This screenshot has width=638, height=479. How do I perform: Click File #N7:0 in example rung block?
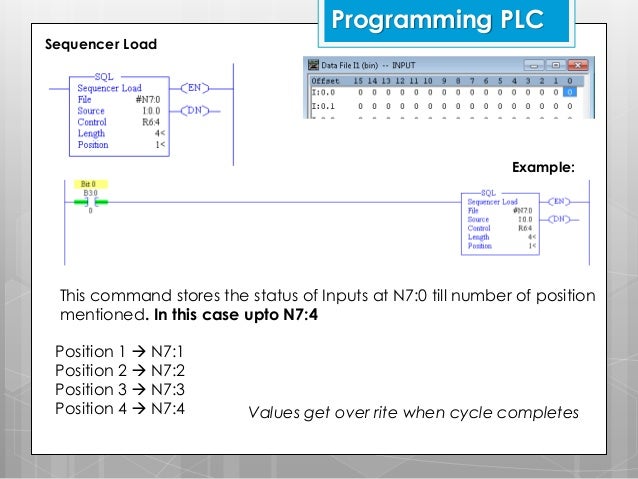pyautogui.click(x=500, y=210)
